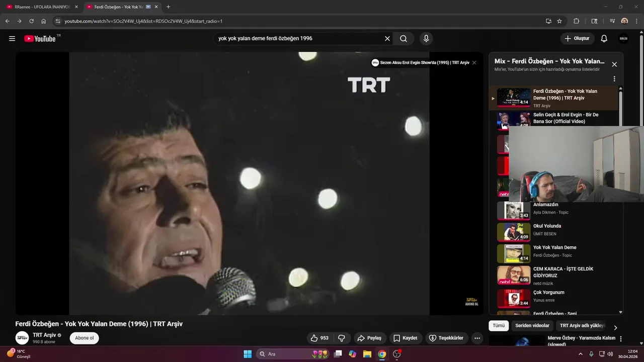
Task: Dislike the video with thumbs-down button
Action: click(x=342, y=338)
